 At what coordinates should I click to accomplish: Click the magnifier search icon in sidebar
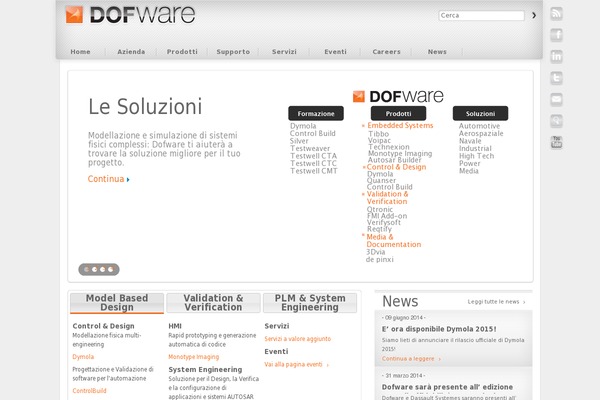pos(556,121)
